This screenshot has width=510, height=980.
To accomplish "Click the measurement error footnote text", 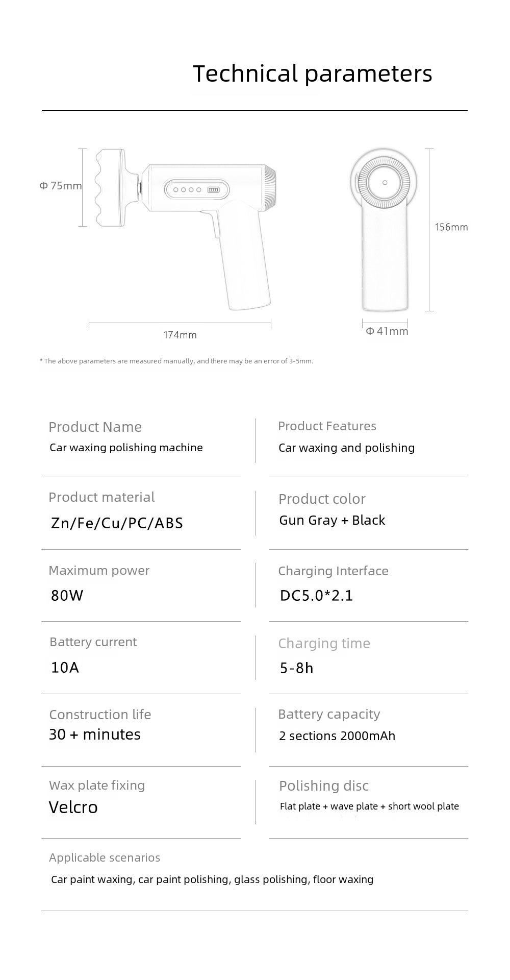I will pyautogui.click(x=176, y=361).
